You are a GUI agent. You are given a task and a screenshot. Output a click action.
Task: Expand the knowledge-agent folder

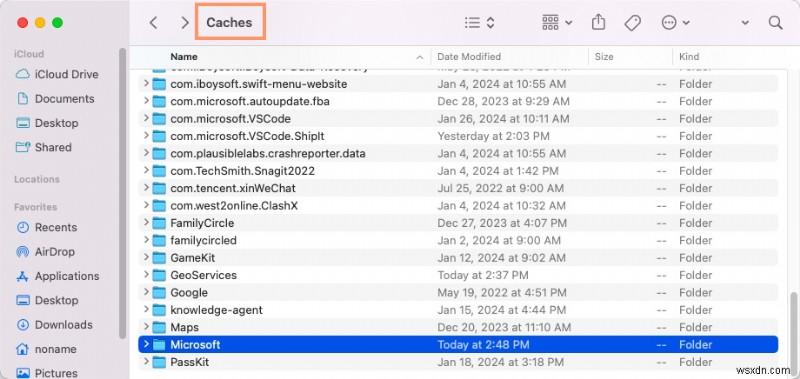click(x=146, y=310)
